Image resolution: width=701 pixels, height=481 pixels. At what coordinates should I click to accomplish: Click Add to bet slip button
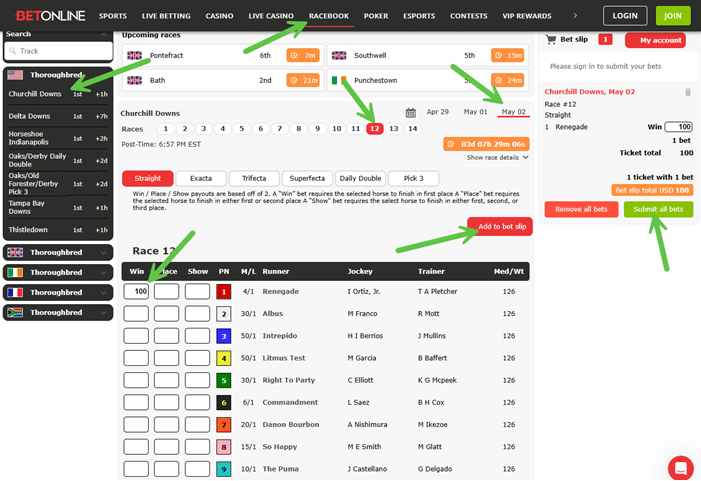(500, 227)
